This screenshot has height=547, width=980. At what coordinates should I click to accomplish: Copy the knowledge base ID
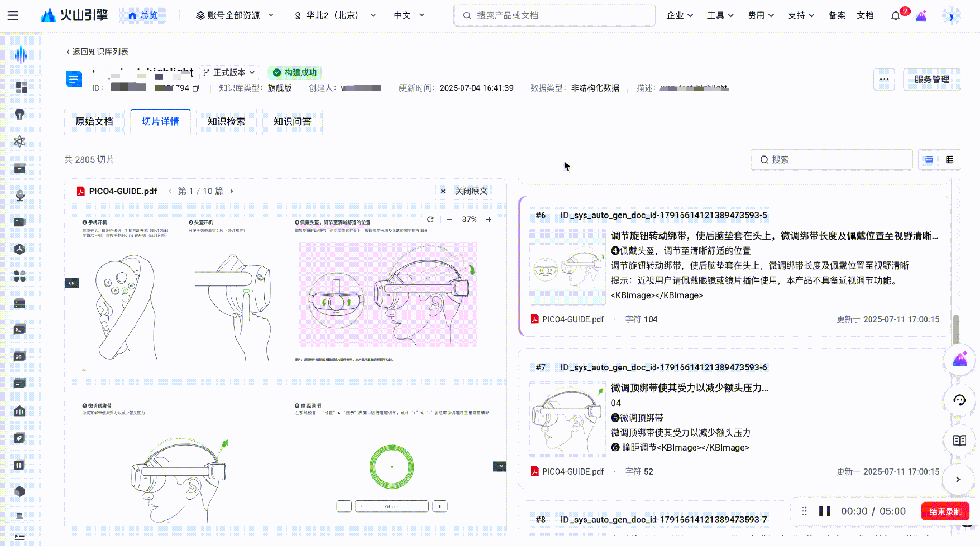click(x=196, y=88)
